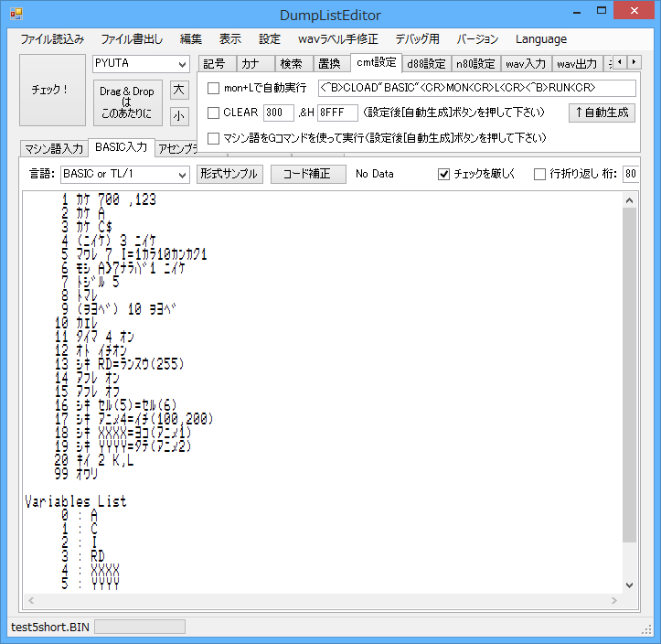Switch to wav入力 tab
The width and height of the screenshot is (661, 644).
click(x=526, y=64)
